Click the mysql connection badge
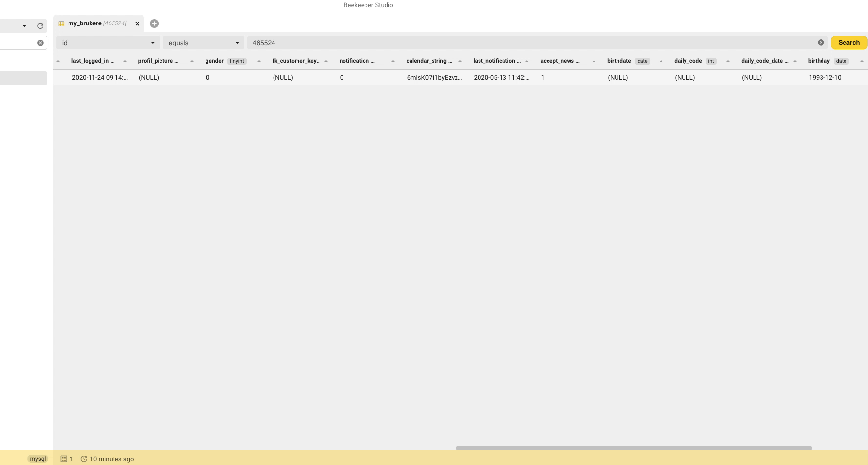 click(x=38, y=459)
